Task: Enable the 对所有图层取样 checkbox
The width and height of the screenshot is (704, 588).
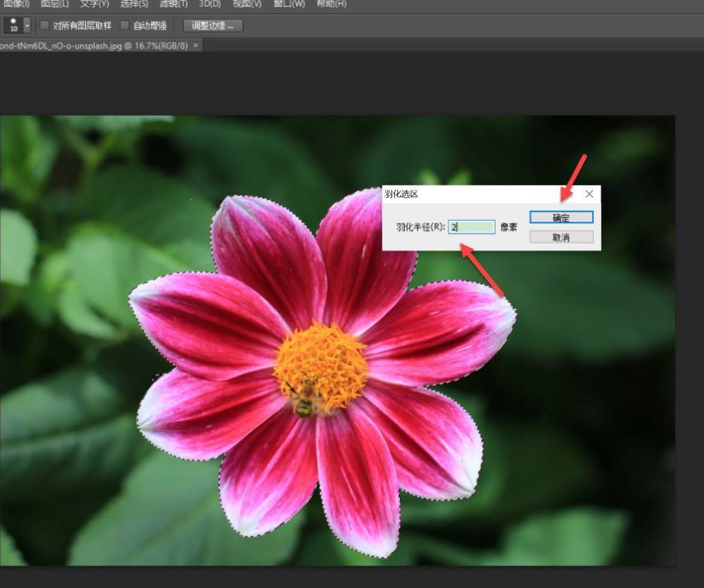Action: (x=45, y=26)
